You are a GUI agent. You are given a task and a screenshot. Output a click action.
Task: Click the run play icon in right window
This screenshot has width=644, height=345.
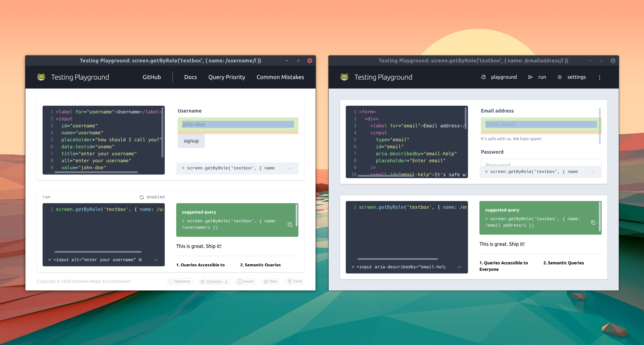tap(530, 77)
